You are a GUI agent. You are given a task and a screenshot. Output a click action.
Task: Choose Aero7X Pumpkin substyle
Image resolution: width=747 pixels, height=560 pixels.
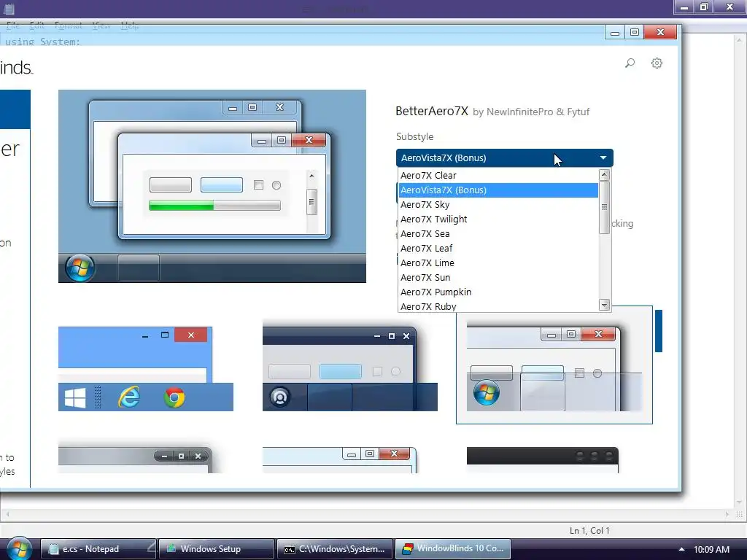tap(498, 292)
